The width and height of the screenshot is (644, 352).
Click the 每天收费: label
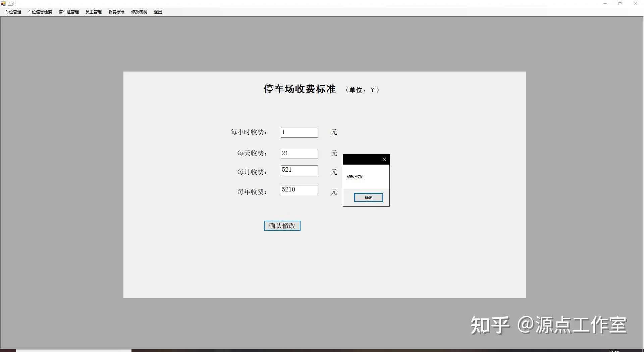click(x=252, y=153)
